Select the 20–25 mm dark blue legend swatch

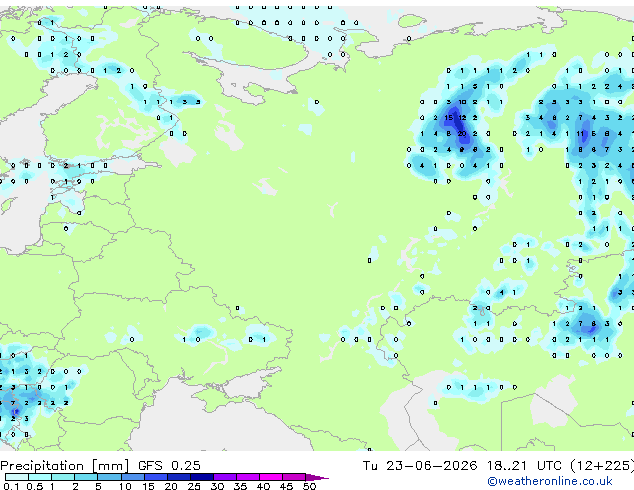pos(178,477)
